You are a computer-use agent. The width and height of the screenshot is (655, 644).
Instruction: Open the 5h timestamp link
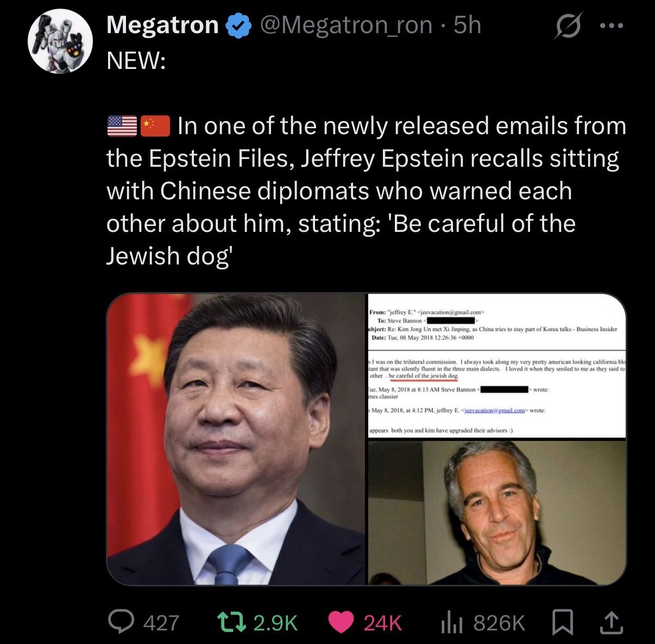[467, 25]
